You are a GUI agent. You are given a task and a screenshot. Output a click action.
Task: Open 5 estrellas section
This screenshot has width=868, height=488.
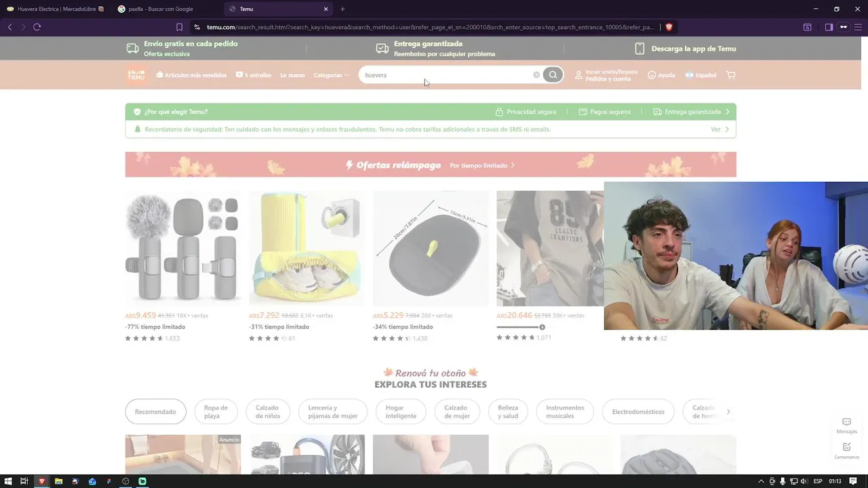(x=254, y=75)
